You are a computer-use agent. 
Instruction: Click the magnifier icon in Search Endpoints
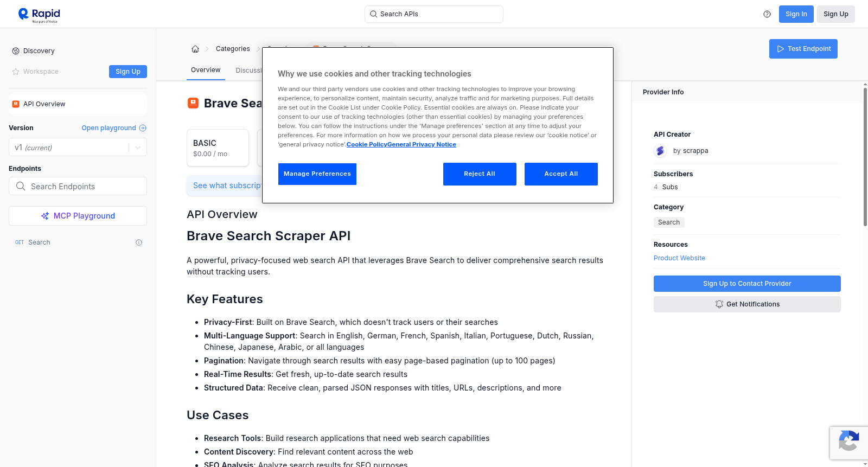click(x=21, y=186)
